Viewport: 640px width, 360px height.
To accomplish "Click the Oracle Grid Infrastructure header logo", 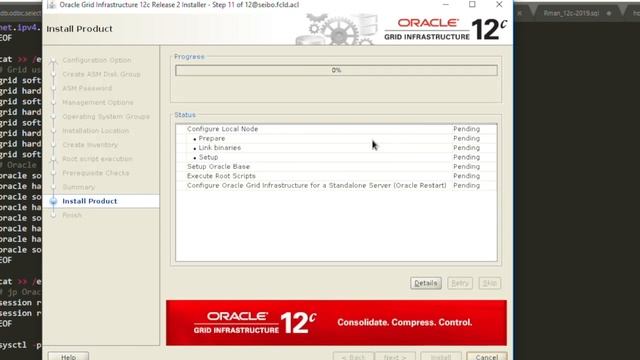I will pos(446,29).
